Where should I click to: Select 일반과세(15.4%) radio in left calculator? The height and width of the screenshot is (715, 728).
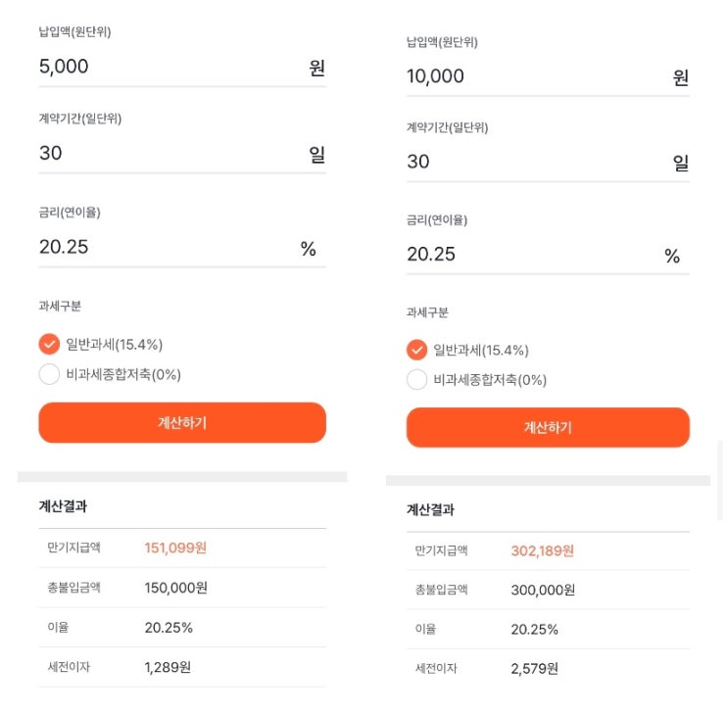point(49,344)
